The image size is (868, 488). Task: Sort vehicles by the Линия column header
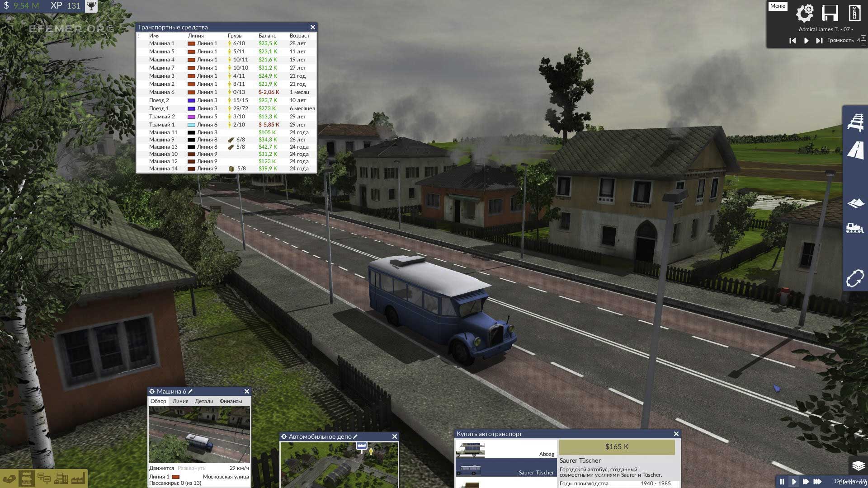pyautogui.click(x=196, y=36)
